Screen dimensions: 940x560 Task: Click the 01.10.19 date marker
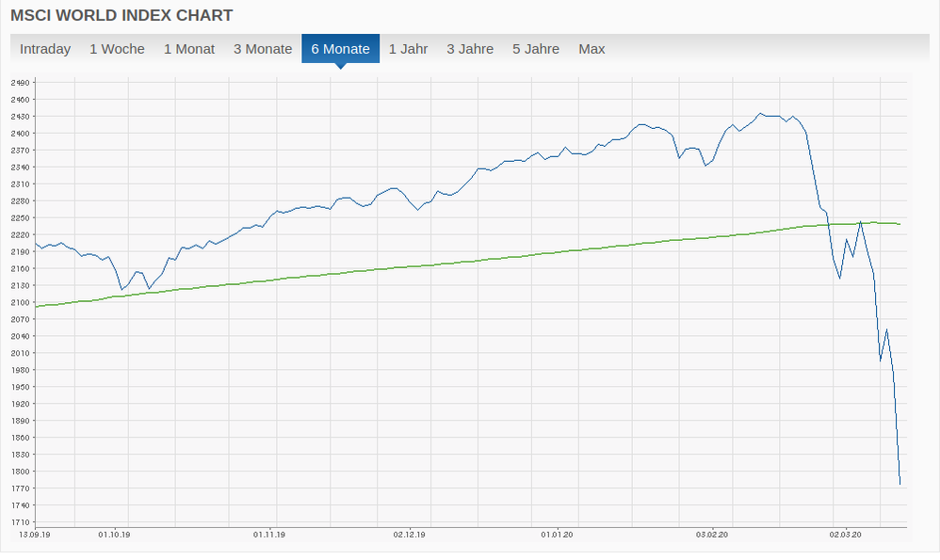[114, 535]
